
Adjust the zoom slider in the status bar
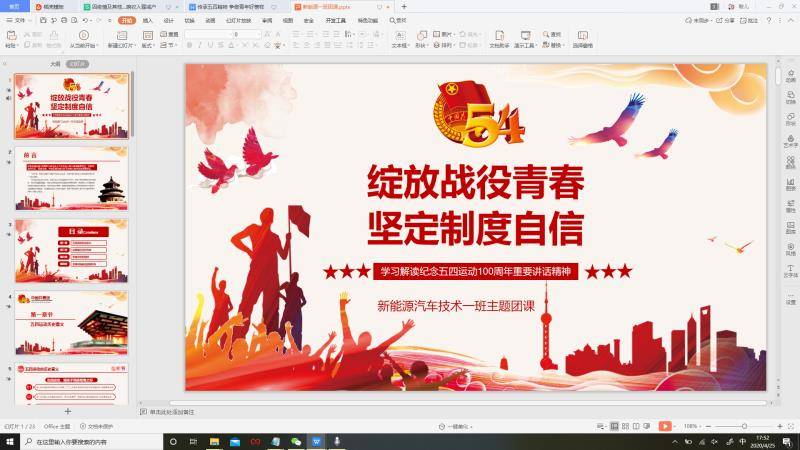[744, 426]
